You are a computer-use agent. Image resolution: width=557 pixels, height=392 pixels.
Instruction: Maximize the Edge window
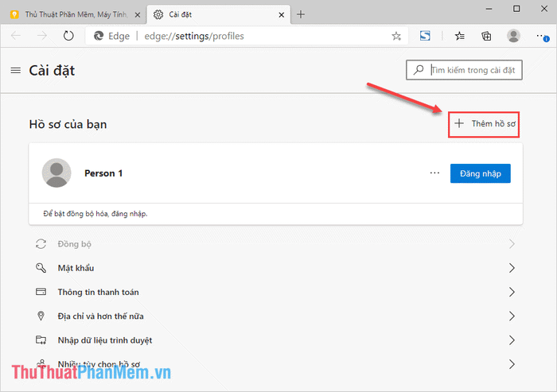coord(516,9)
